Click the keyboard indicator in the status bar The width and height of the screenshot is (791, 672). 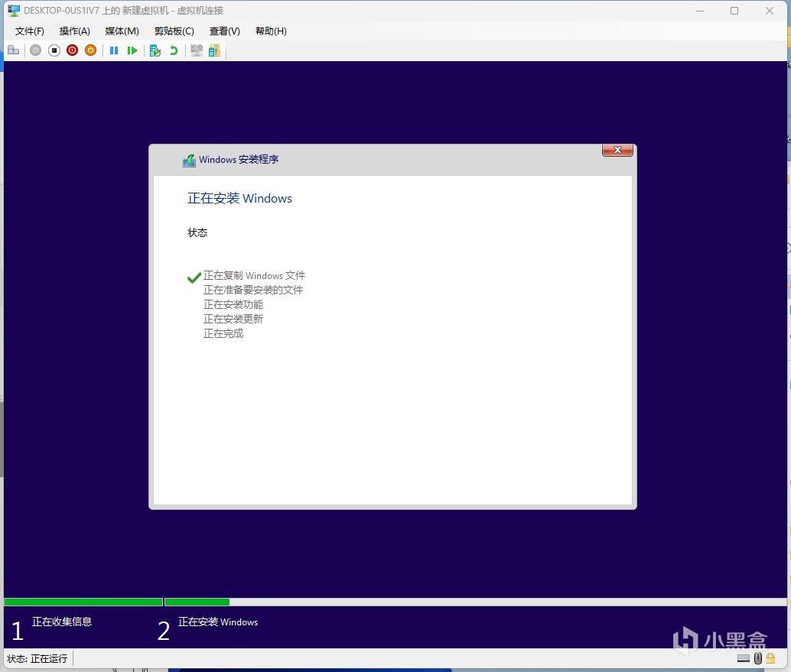coord(744,658)
